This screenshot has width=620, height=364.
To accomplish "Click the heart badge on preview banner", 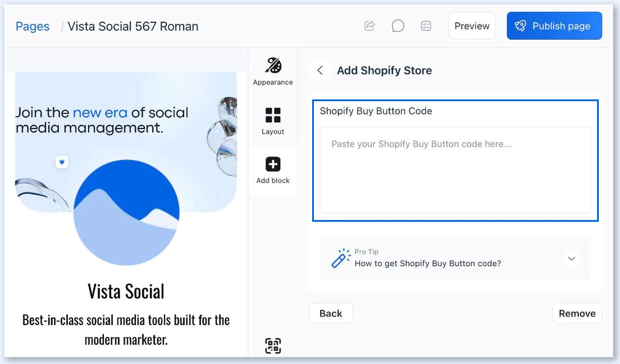I will (x=62, y=162).
